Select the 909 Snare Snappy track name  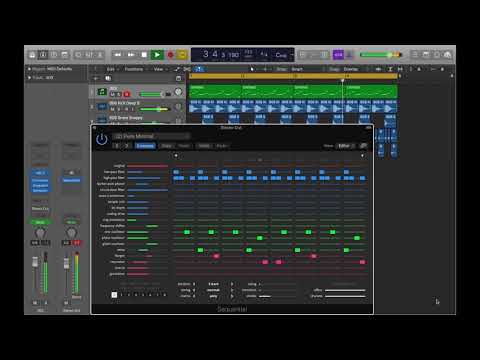[x=126, y=118]
